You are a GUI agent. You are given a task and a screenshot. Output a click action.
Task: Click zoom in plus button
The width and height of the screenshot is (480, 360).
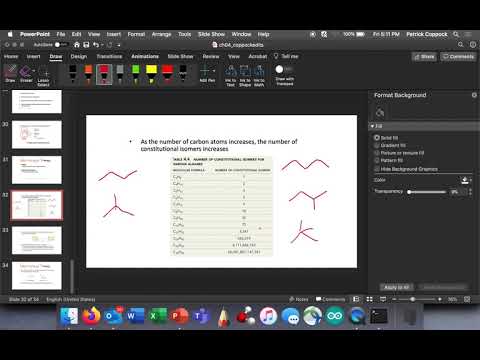pyautogui.click(x=440, y=299)
